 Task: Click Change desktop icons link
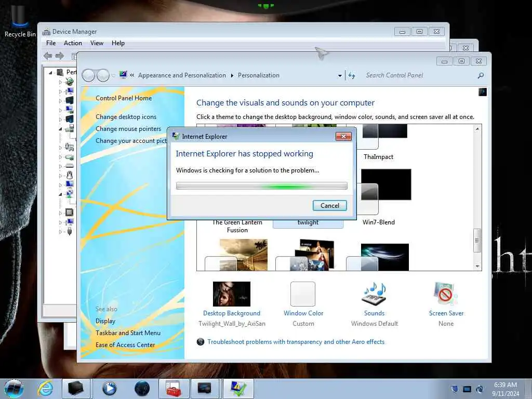(126, 117)
